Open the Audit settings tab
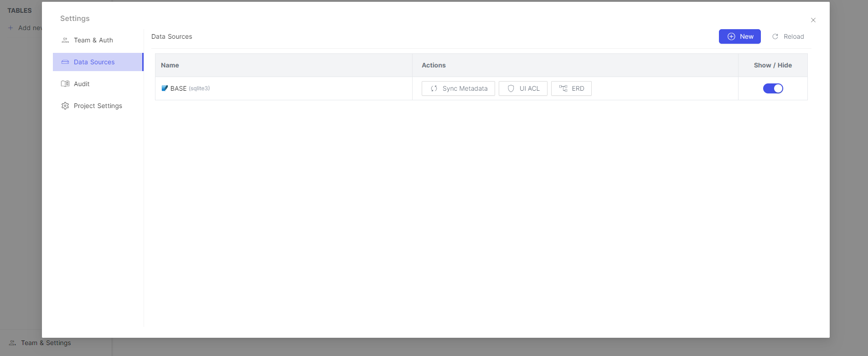The height and width of the screenshot is (356, 868). (98, 84)
